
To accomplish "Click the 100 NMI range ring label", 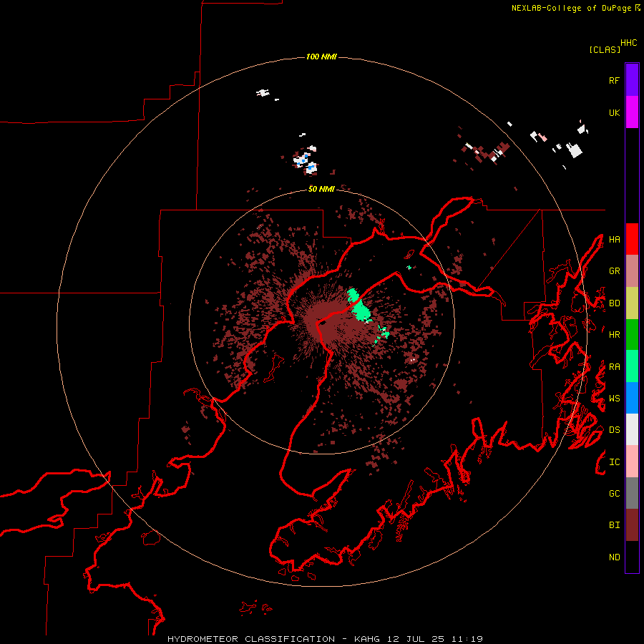I will 321,57.
